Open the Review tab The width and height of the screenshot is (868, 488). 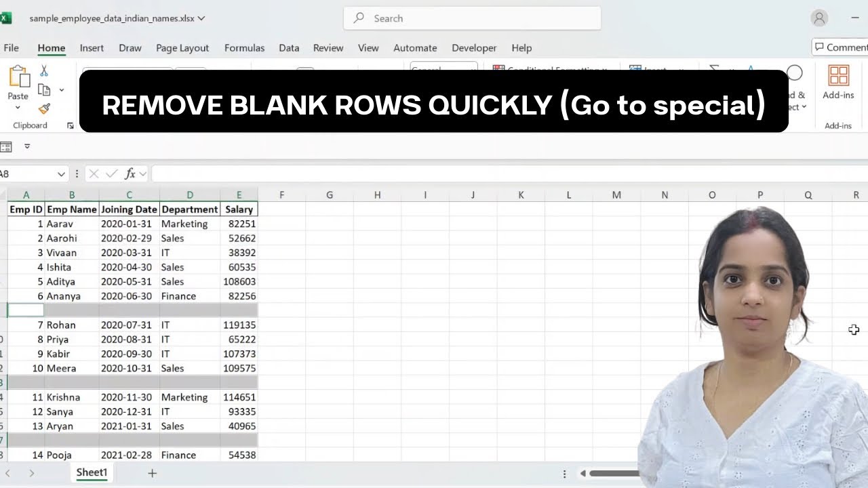(x=328, y=47)
